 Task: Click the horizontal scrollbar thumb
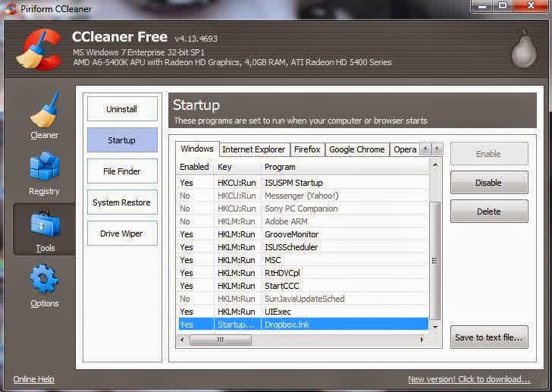point(221,340)
